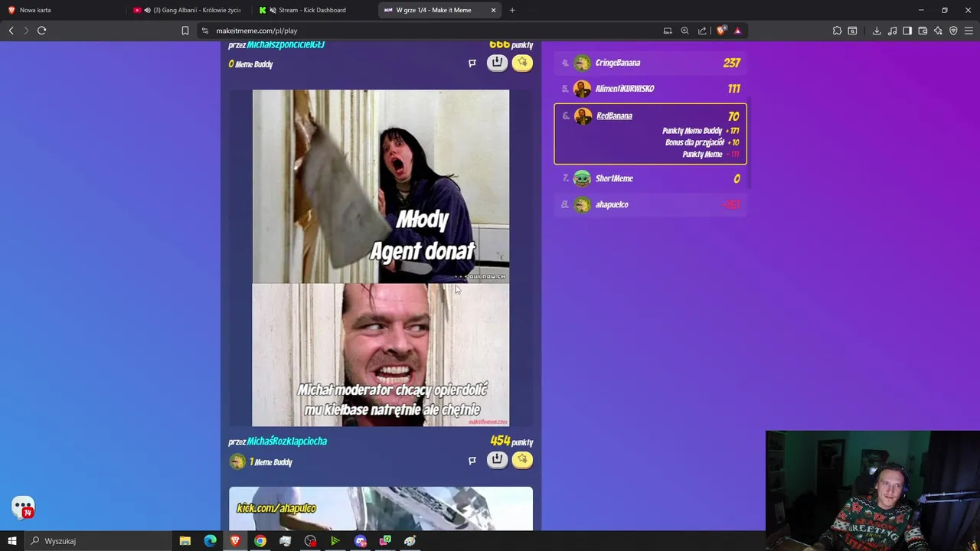
Task: Open the Brave Shields lion icon
Action: tap(720, 31)
